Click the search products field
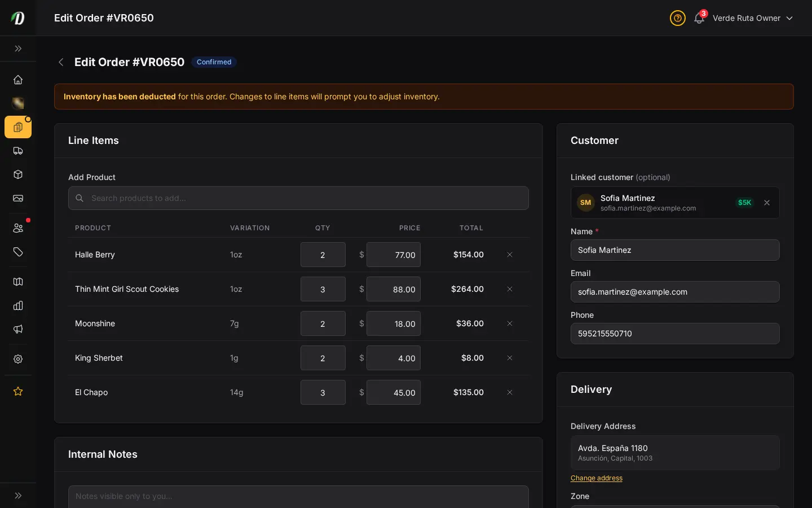 298,198
